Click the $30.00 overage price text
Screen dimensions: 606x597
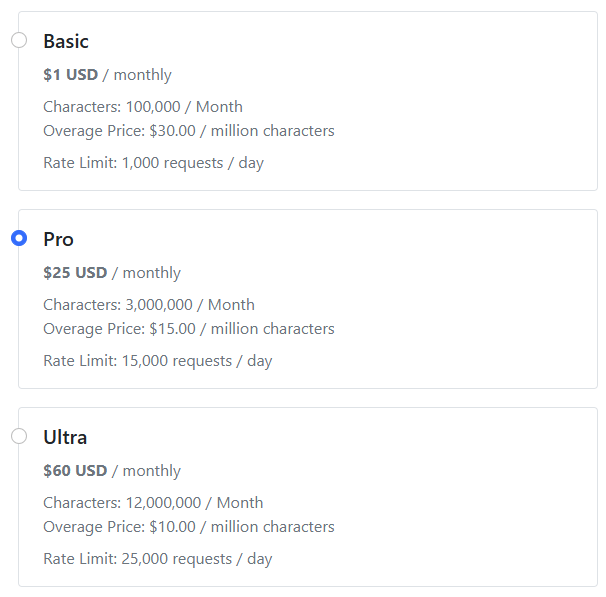(189, 131)
